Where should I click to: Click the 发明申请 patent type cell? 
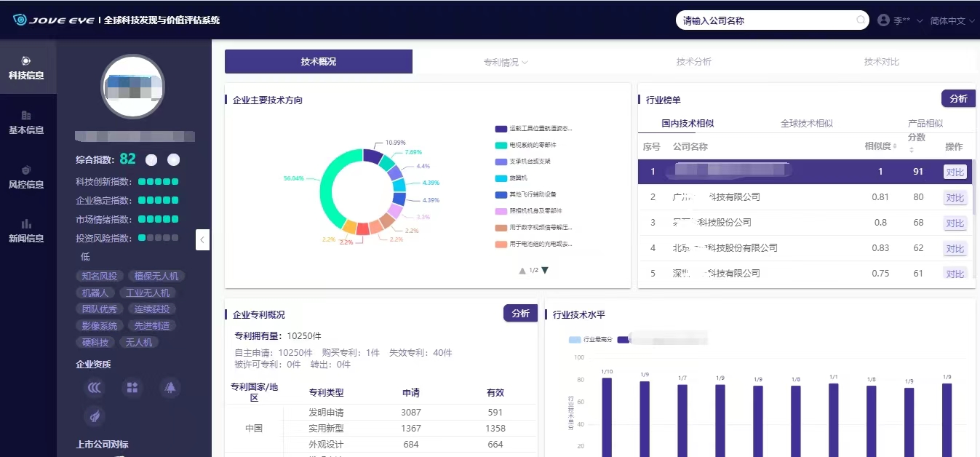tap(326, 413)
